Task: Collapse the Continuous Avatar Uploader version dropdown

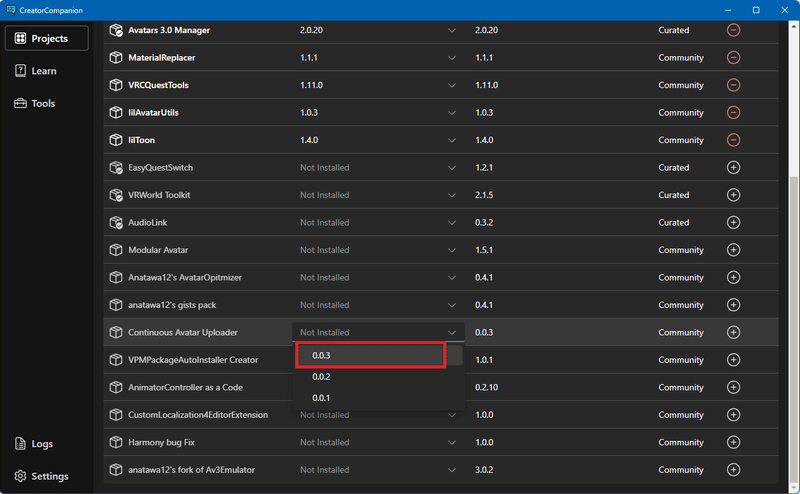Action: click(x=452, y=332)
